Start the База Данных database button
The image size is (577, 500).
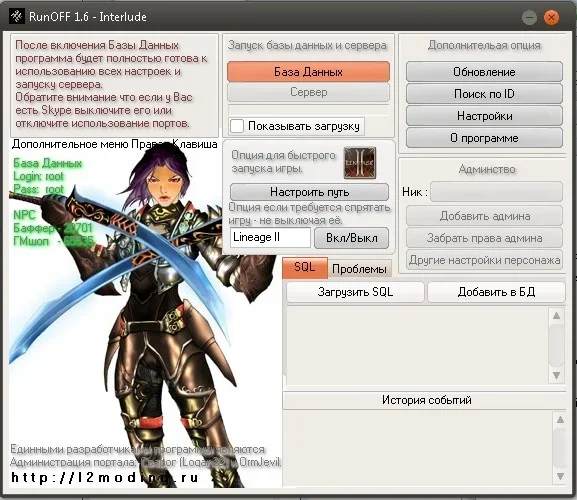point(308,71)
